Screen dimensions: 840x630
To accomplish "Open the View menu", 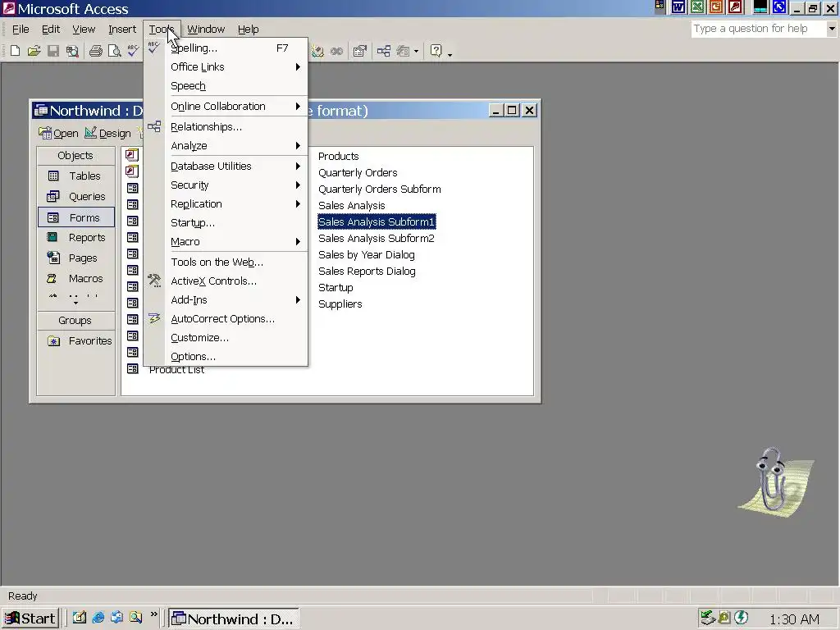I will [84, 30].
